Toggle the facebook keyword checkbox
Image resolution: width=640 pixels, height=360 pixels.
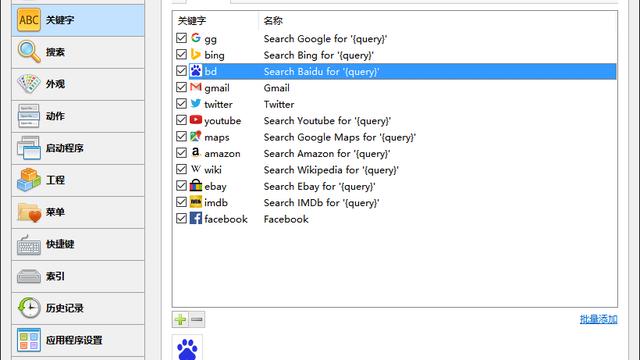pyautogui.click(x=182, y=219)
